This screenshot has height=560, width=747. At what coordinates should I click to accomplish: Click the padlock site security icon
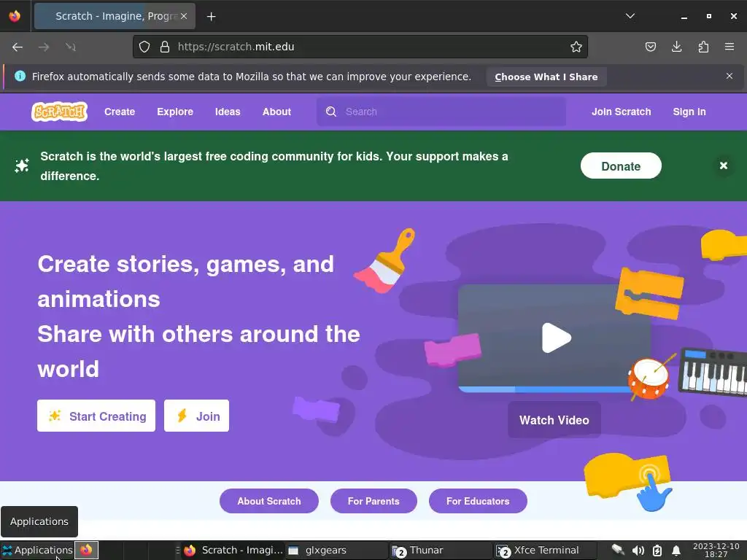165,47
